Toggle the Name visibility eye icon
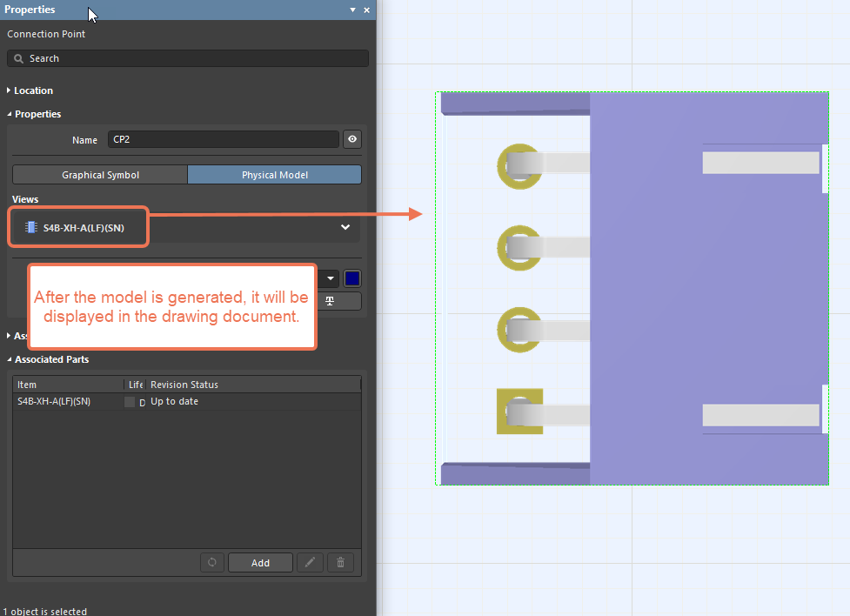The image size is (850, 616). point(352,139)
